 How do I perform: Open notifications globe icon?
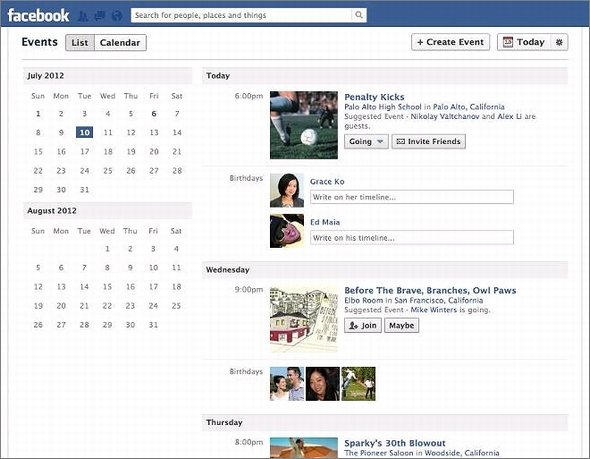coord(117,16)
